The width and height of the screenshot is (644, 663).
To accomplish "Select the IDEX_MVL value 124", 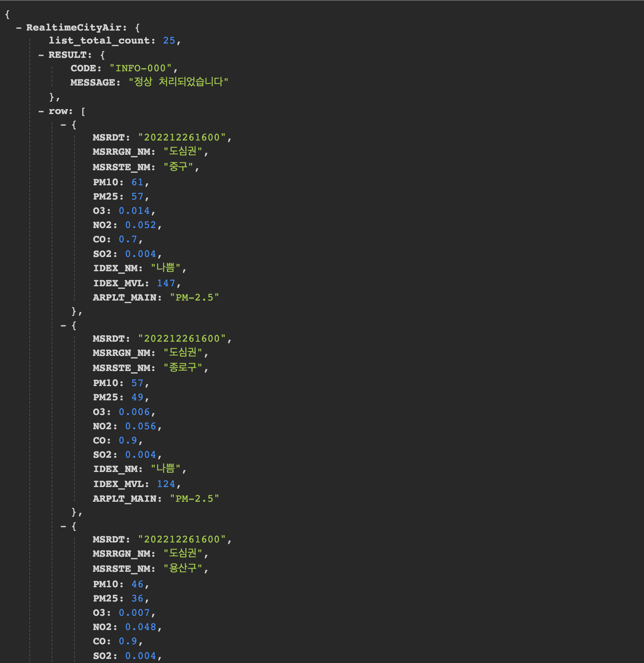I will click(x=166, y=484).
